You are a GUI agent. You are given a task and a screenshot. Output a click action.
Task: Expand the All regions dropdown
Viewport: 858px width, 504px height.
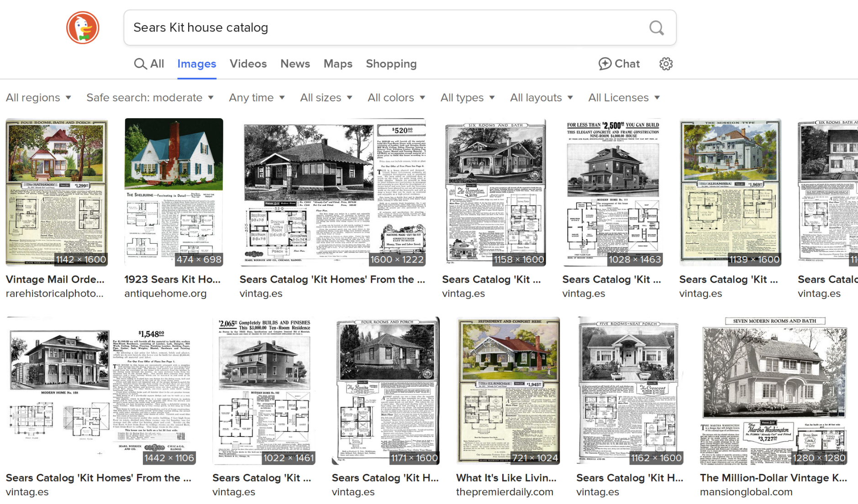coord(38,98)
